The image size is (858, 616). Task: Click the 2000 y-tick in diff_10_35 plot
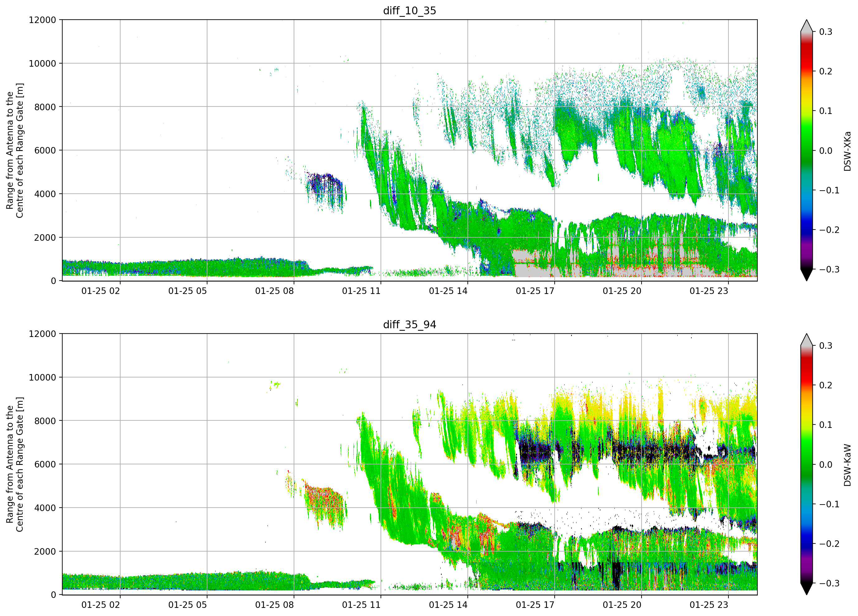pos(45,237)
